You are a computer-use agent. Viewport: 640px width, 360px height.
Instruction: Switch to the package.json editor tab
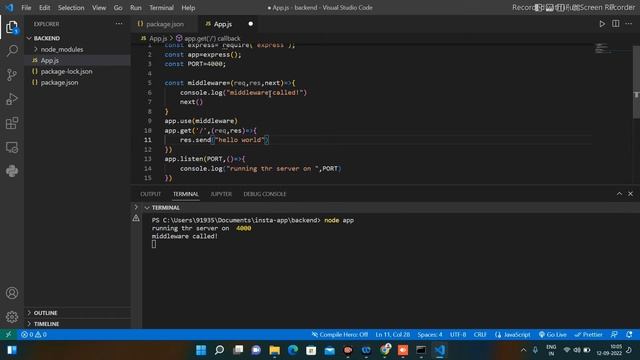point(164,24)
